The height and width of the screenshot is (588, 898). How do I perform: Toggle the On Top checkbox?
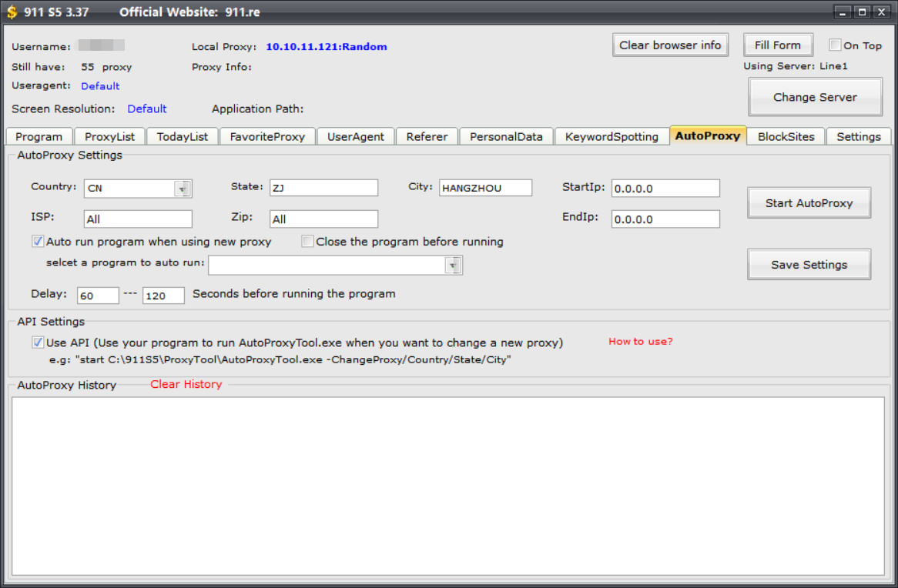[835, 45]
